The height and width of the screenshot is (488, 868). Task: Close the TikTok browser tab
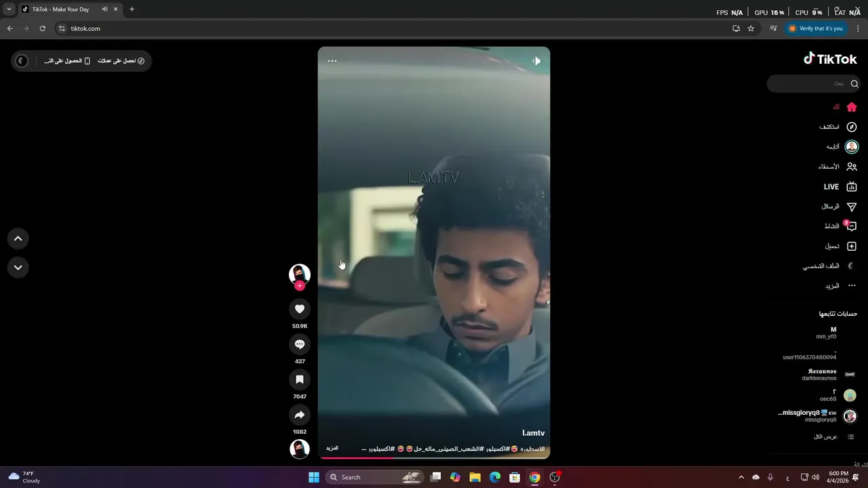[x=116, y=9]
